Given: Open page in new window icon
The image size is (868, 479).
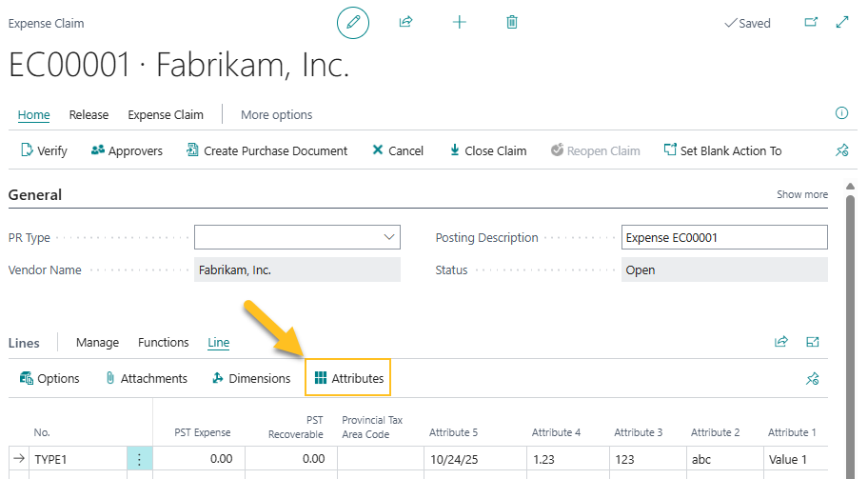Looking at the screenshot, I should pos(811,22).
